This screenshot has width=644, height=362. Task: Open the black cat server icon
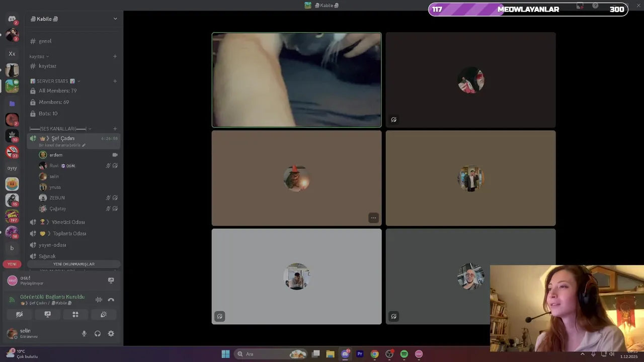12,70
